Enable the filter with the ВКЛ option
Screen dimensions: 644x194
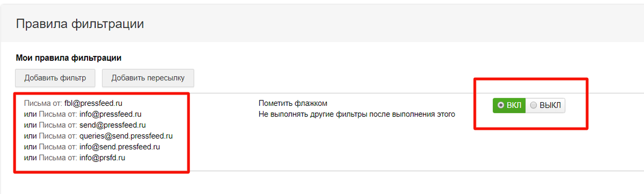pos(509,105)
